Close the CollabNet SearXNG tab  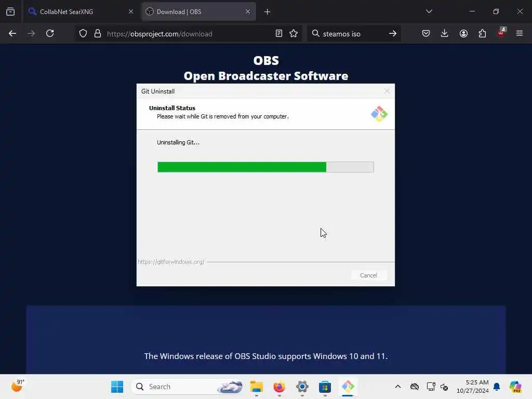click(x=131, y=11)
